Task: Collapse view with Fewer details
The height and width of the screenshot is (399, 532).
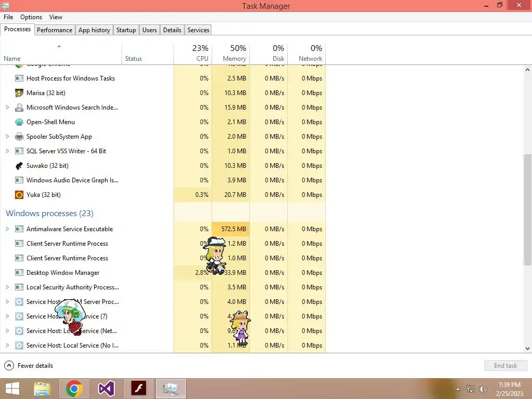Action: coord(29,365)
